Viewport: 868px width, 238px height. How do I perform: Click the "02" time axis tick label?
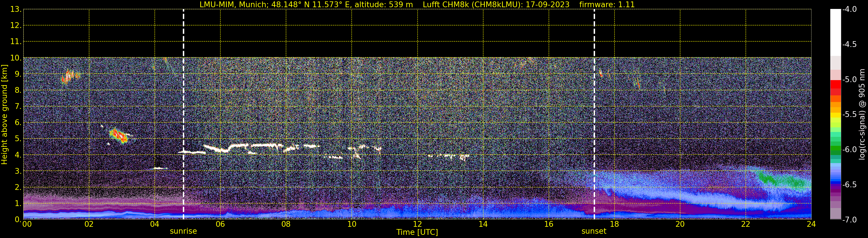(89, 224)
